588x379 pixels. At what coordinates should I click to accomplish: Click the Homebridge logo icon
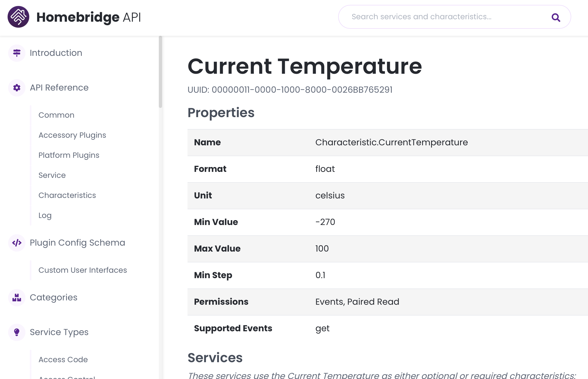[18, 17]
